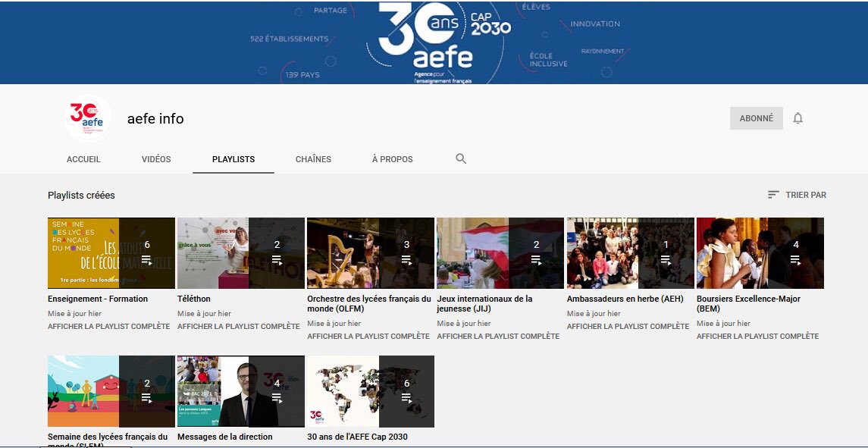This screenshot has height=448, width=868.
Task: Show full playlist for Boursiers Excellence-Major
Action: 757,336
